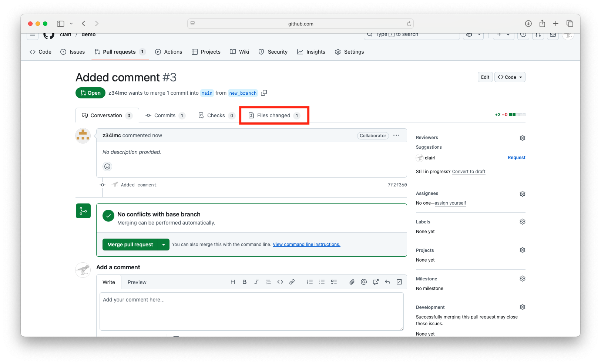Screen dimensions: 601x364
Task: Open the Reviewers gear settings
Action: [522, 138]
